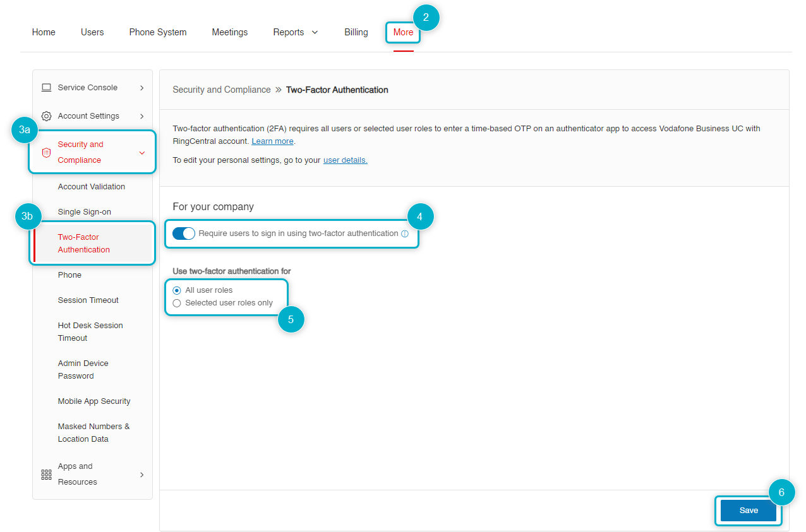Go to the Phone System tab
The height and width of the screenshot is (532, 806).
(x=158, y=32)
